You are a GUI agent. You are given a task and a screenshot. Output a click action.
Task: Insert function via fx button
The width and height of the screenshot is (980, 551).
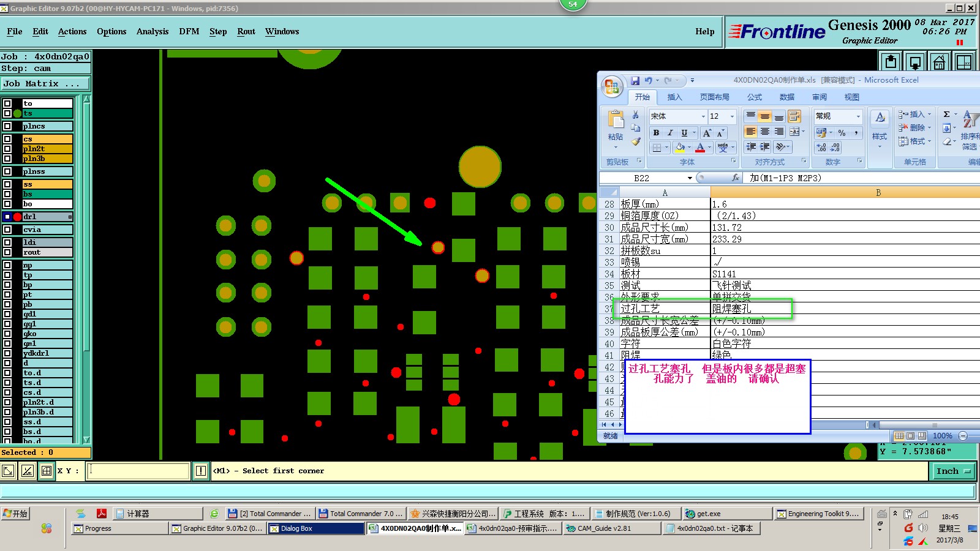coord(736,178)
